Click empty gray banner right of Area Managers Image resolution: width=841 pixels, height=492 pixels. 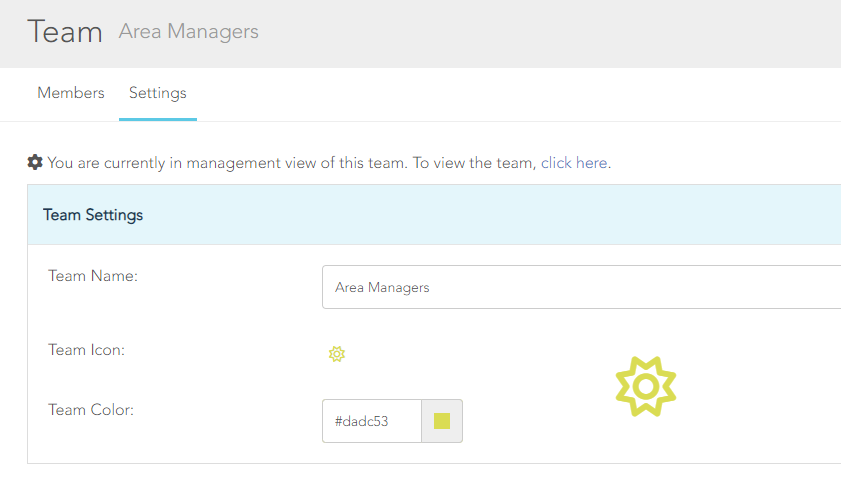(547, 33)
